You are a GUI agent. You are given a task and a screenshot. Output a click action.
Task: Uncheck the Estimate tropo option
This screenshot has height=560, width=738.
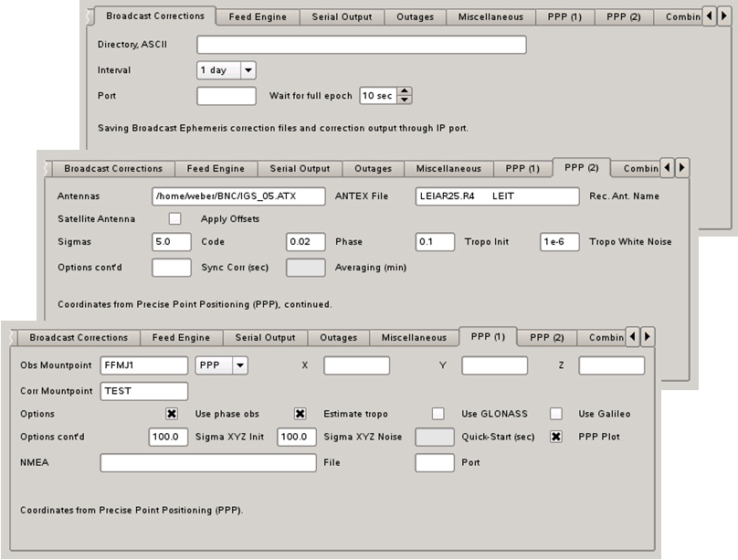(x=300, y=414)
